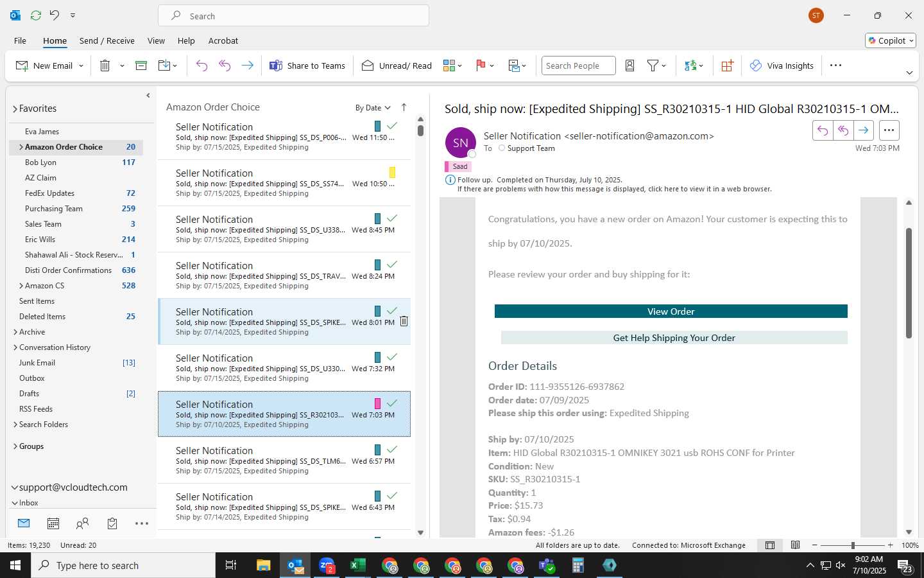The width and height of the screenshot is (924, 578).
Task: Click the View Order button
Action: [x=671, y=311]
